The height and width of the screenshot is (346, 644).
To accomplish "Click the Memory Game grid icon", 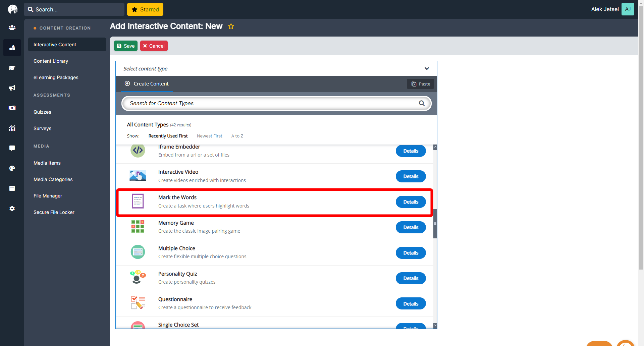I will coord(138,227).
